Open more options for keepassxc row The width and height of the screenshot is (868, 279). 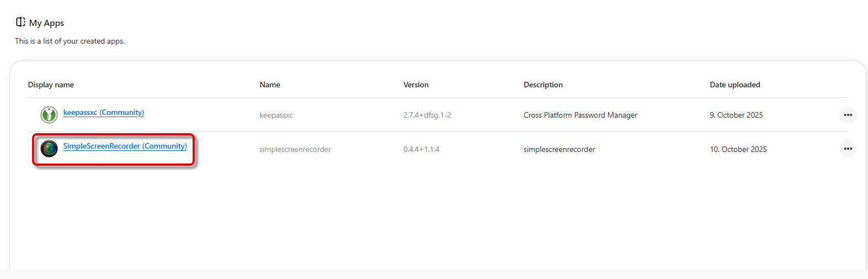[848, 115]
